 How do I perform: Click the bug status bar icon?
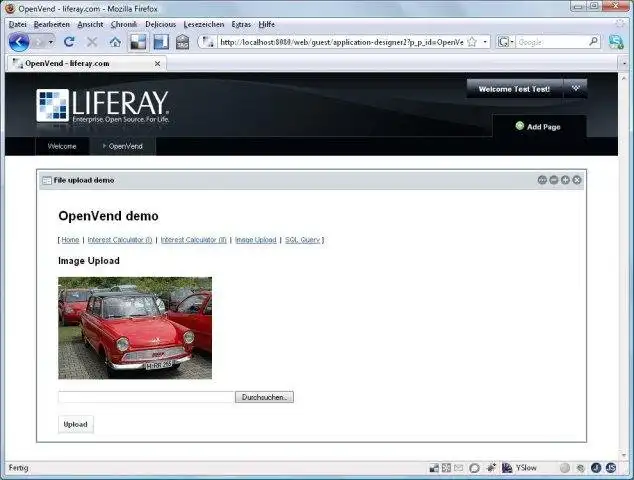[491, 468]
